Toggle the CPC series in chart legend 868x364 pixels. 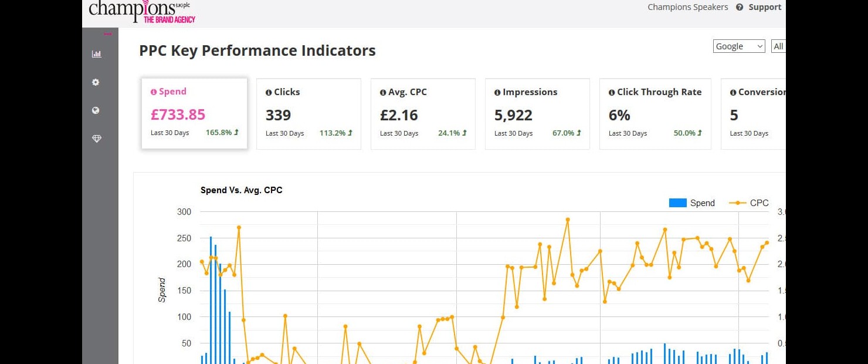(749, 203)
